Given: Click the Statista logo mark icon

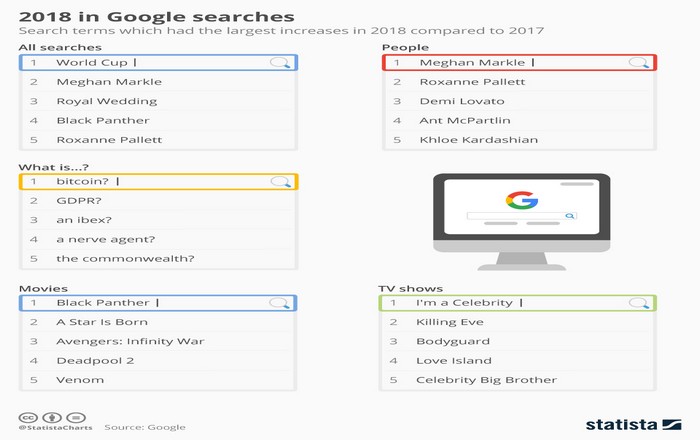Looking at the screenshot, I should pos(672,424).
